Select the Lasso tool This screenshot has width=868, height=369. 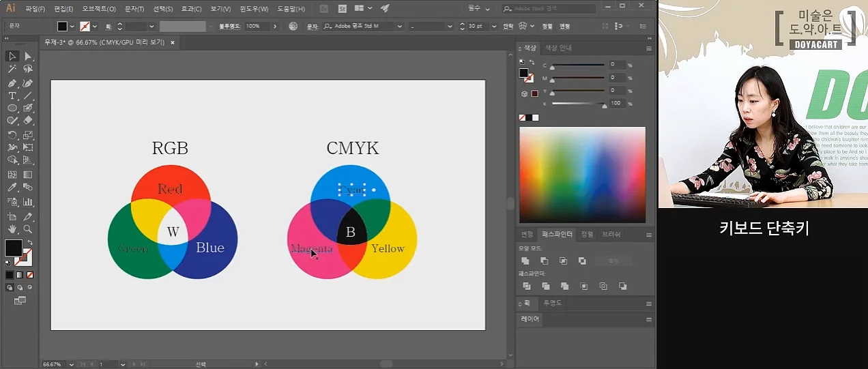(x=28, y=69)
